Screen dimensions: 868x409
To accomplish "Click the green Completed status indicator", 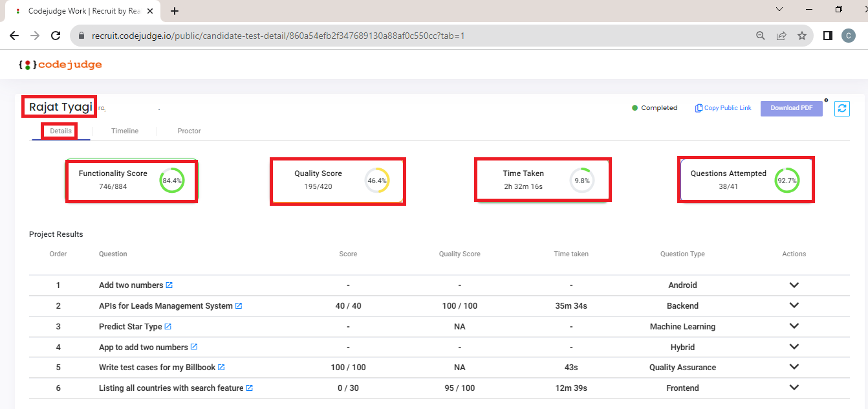I will click(x=635, y=108).
